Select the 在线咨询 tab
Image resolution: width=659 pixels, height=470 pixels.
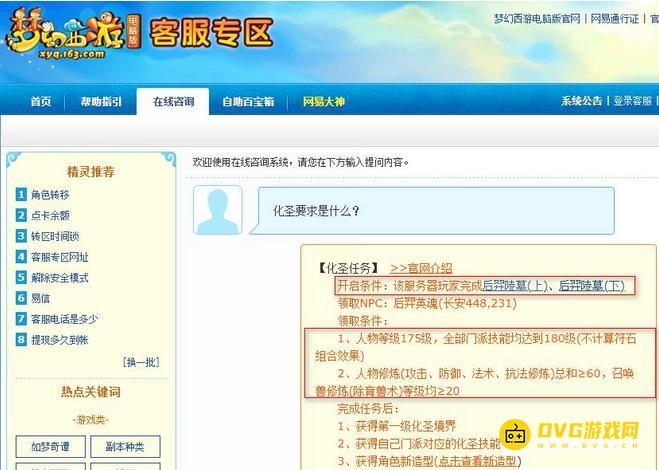[x=173, y=101]
